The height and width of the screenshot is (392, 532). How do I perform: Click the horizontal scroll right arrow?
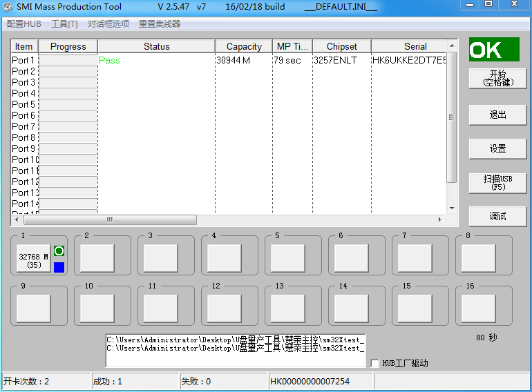[x=440, y=220]
